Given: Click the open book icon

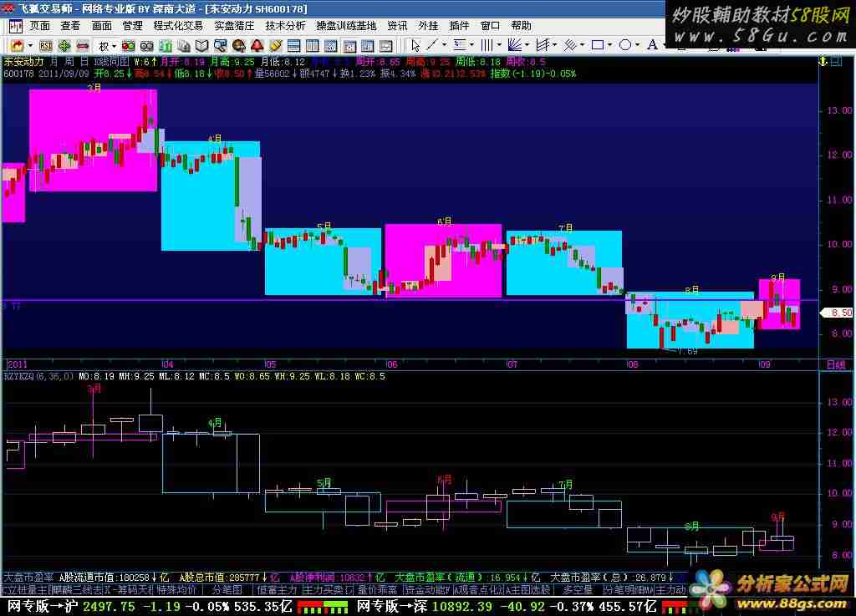Looking at the screenshot, I should point(202,46).
